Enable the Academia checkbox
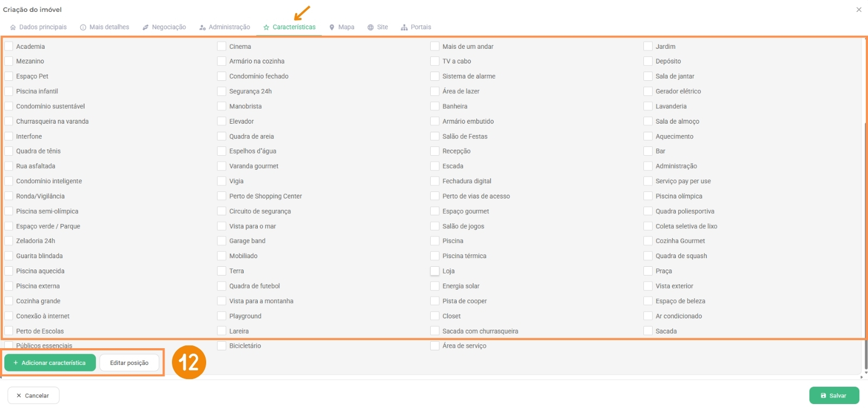Image resolution: width=868 pixels, height=410 pixels. 9,47
